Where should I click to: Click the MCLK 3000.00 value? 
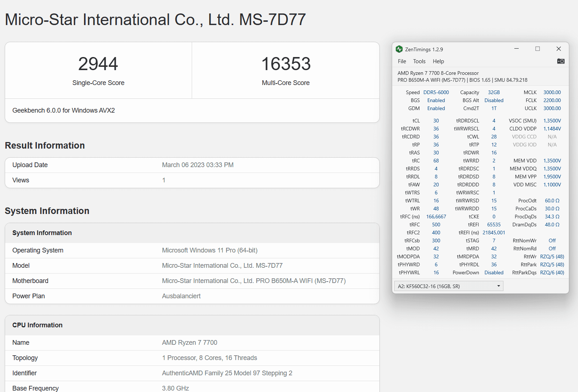pyautogui.click(x=552, y=92)
